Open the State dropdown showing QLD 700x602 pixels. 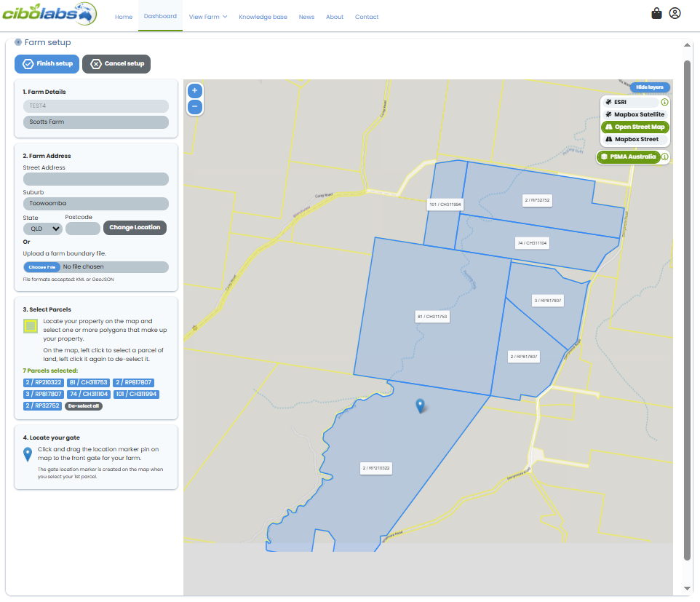pos(42,228)
